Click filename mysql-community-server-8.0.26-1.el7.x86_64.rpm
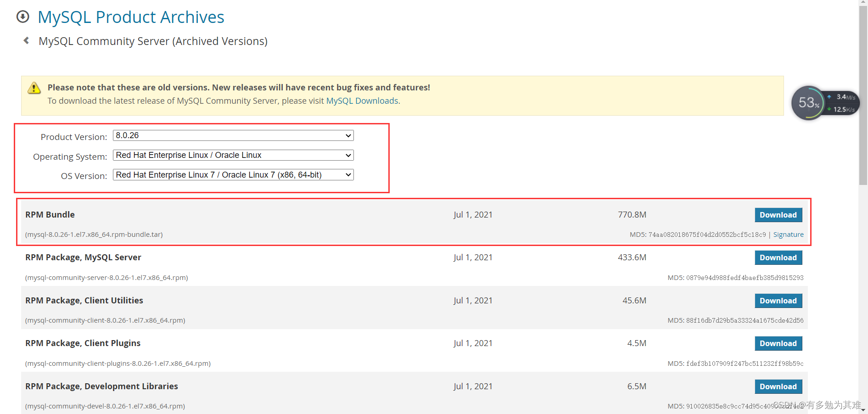Image resolution: width=868 pixels, height=414 pixels. click(x=106, y=278)
